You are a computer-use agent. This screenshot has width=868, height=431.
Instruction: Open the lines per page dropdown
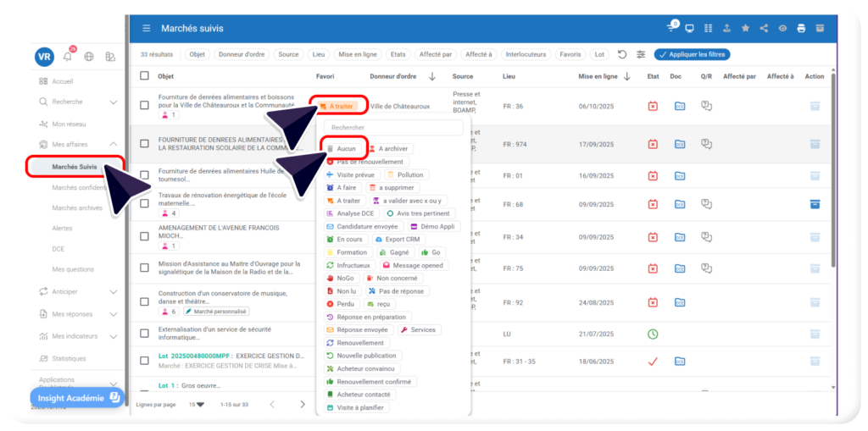(197, 404)
